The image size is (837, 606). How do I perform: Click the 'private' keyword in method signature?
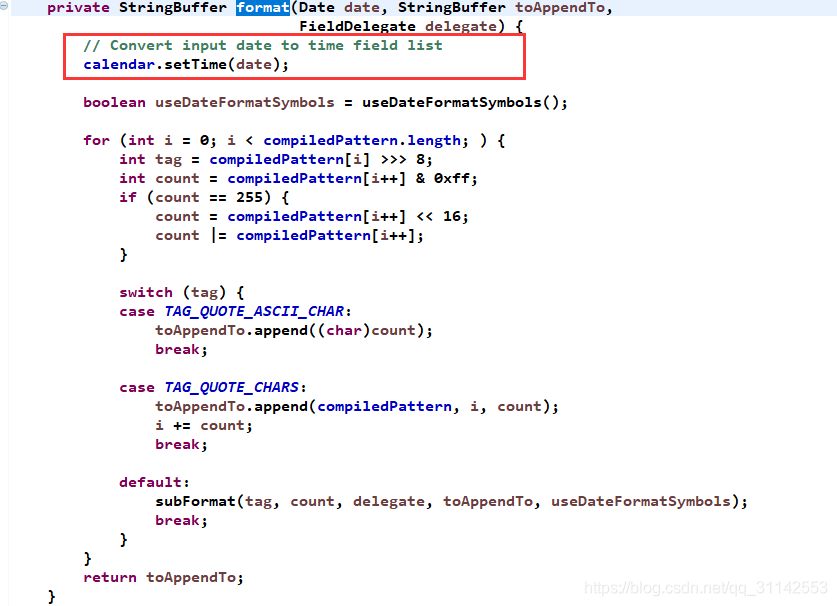(78, 7)
